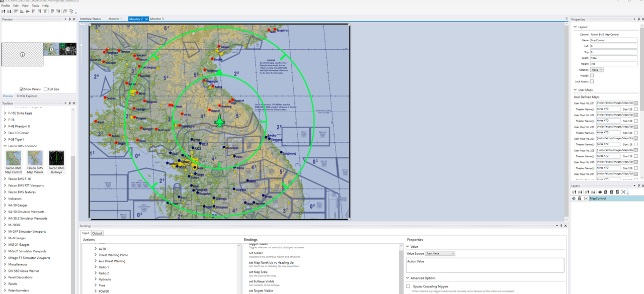
Task: Check the Hidden checkbox in Layout
Action: [x=592, y=75]
